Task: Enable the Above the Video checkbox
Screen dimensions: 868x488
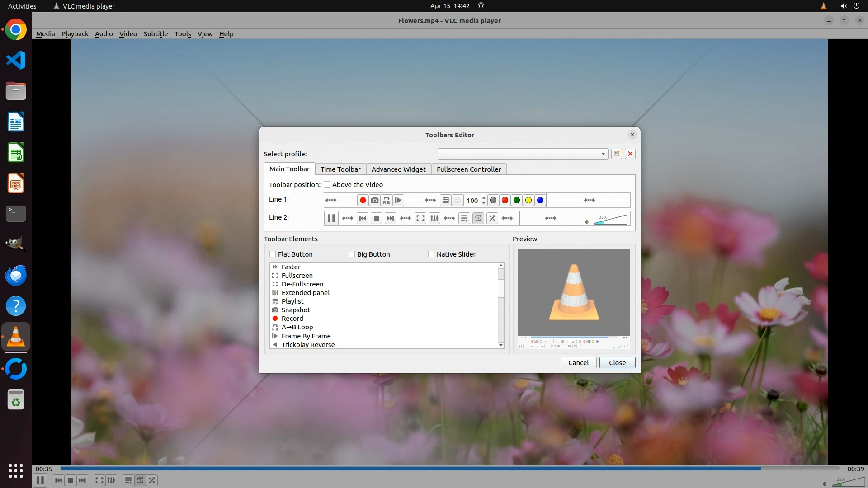Action: click(327, 184)
